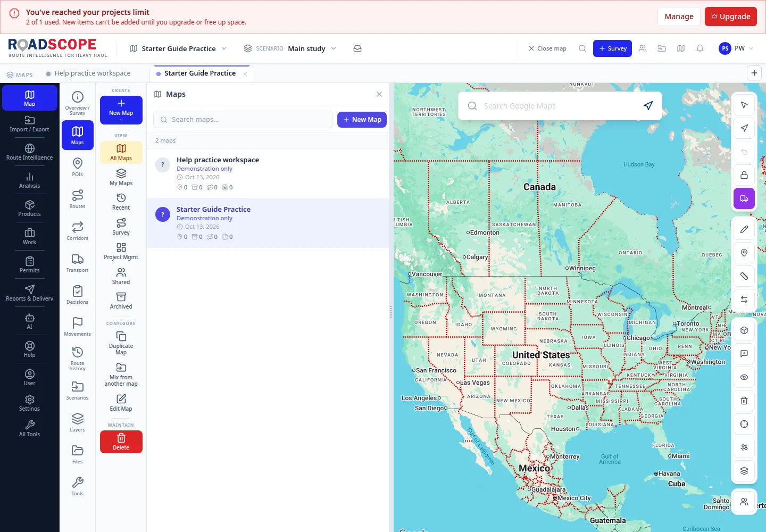
Task: Select My Maps view item
Action: pyautogui.click(x=121, y=177)
